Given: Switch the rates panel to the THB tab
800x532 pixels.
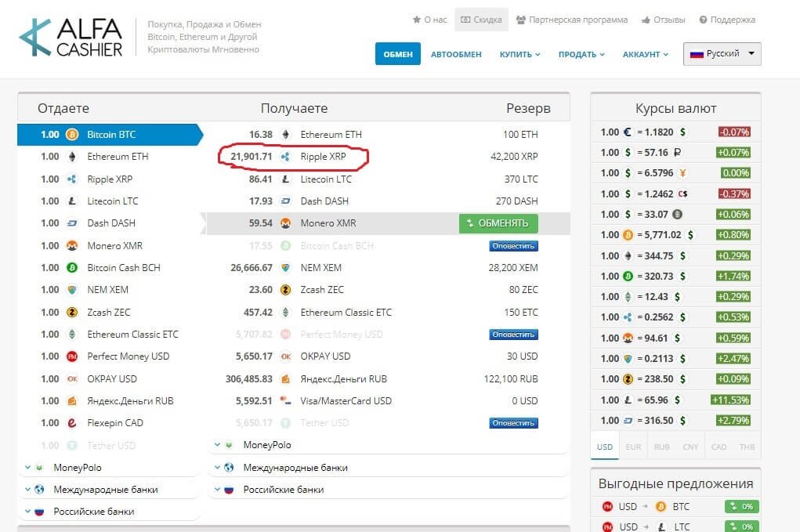Looking at the screenshot, I should pos(747,447).
